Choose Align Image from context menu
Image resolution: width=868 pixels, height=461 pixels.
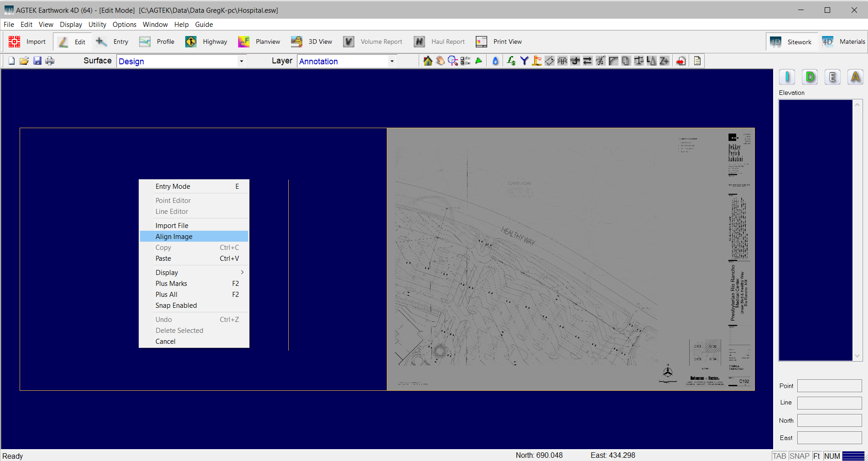174,237
